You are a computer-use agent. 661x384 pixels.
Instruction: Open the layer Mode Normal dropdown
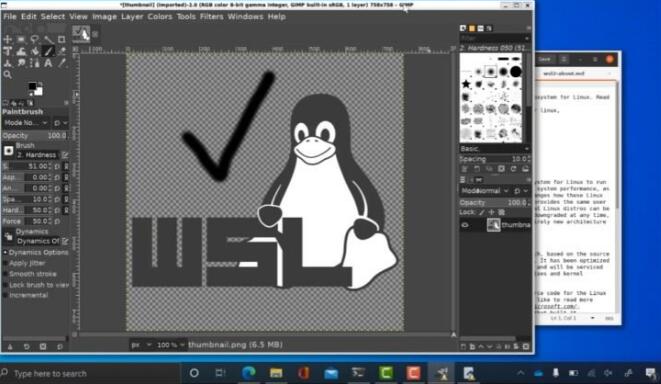(x=485, y=191)
